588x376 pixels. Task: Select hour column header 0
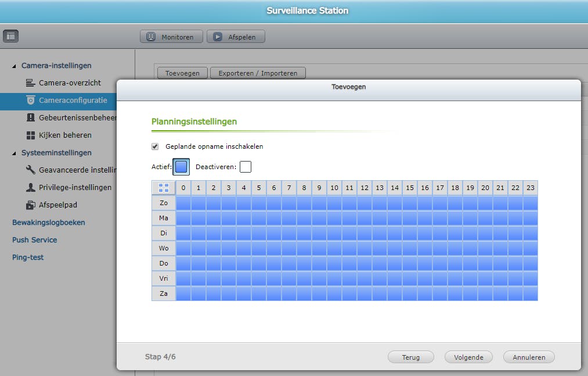click(183, 188)
